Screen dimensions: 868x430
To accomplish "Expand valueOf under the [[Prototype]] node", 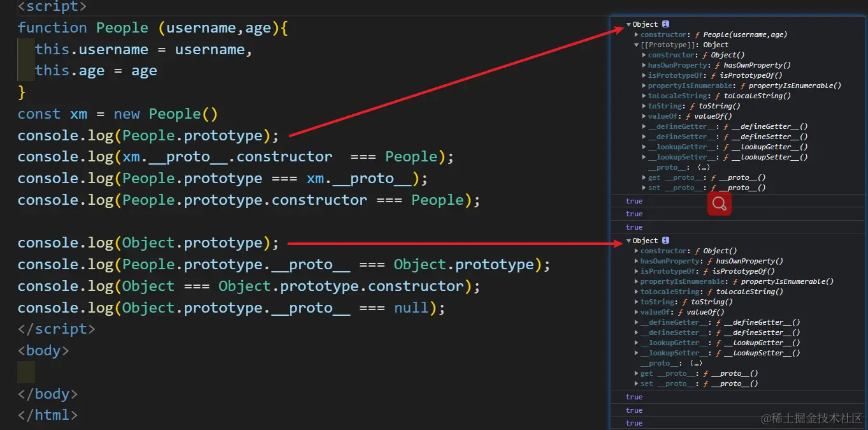I will pos(644,116).
